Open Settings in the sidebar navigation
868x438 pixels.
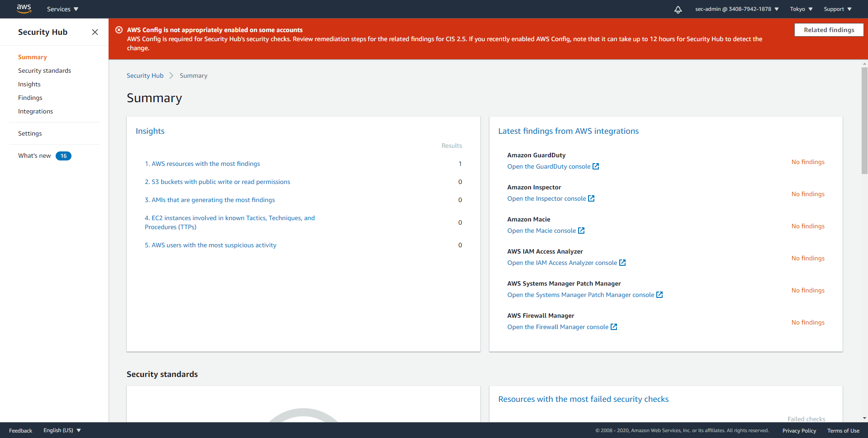(30, 133)
